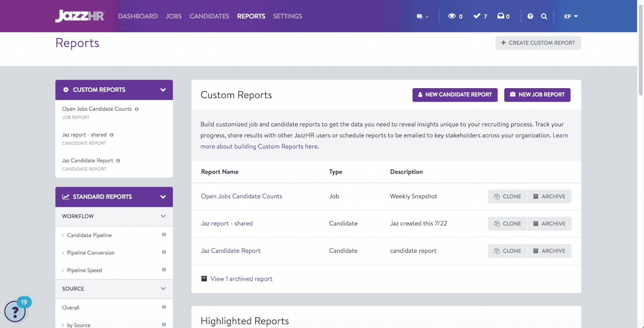Expand the Candidate Pipeline tree item

pyautogui.click(x=63, y=235)
